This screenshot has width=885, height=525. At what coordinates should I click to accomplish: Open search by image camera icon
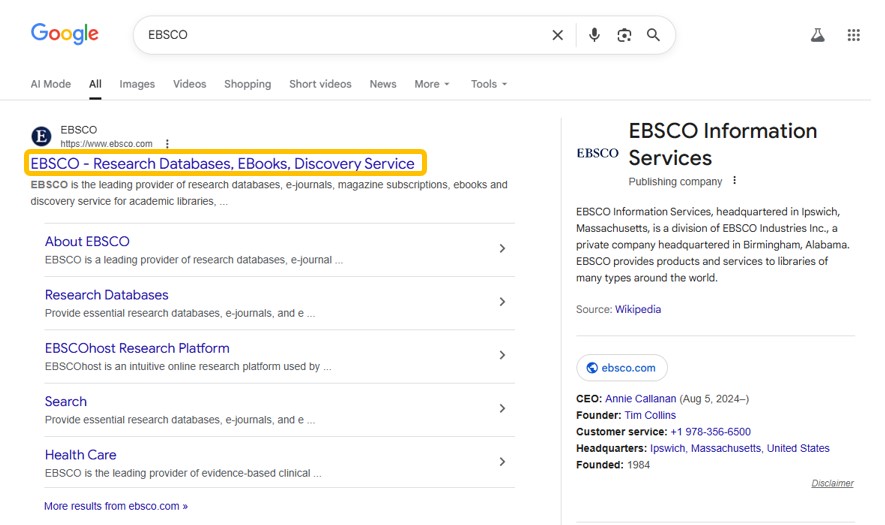coord(624,35)
